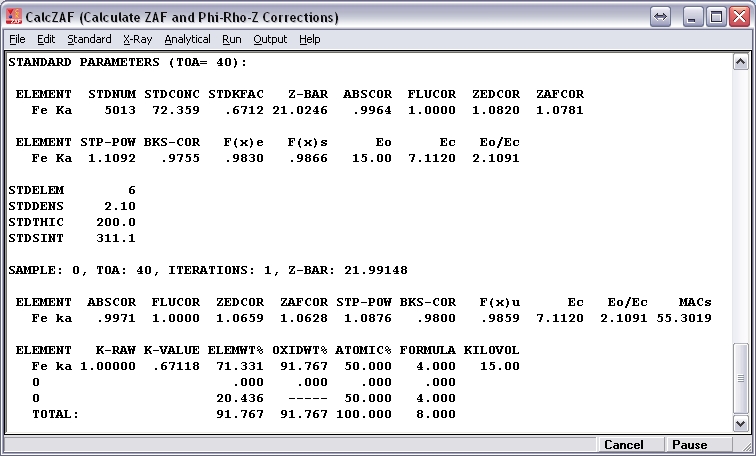Click the scrollbar up arrow
This screenshot has height=456, width=756.
(741, 60)
